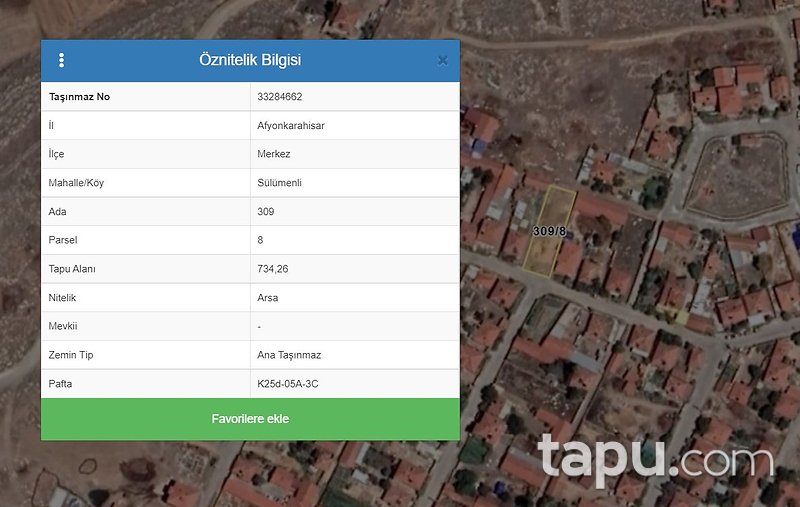
Task: Click the Ana Taşınmaz value
Action: (x=289, y=355)
